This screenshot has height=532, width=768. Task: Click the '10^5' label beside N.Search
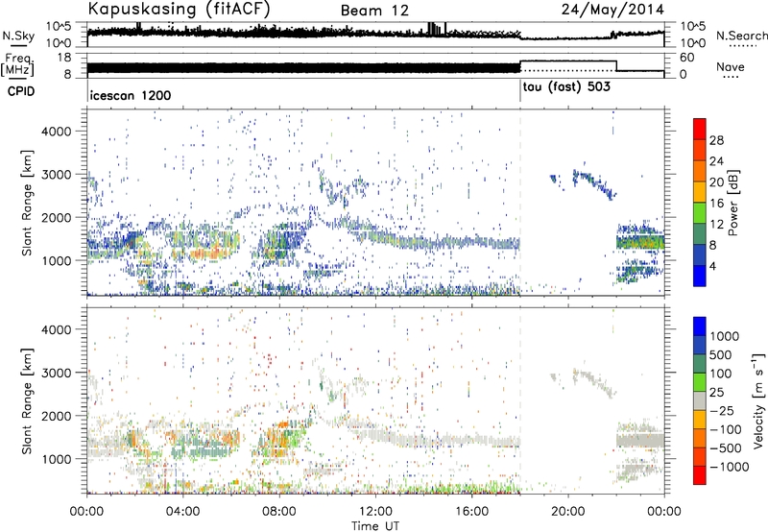pos(693,26)
